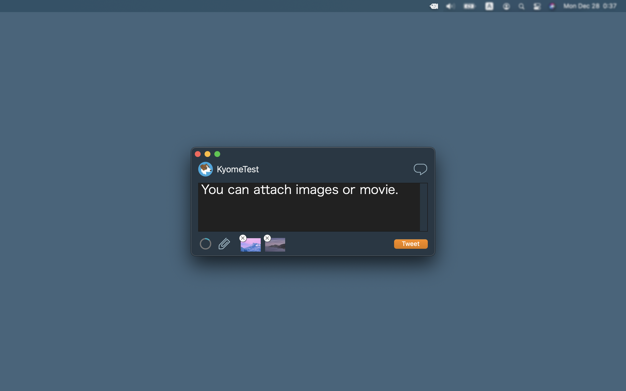Open the battery status menu bar icon
This screenshot has height=391, width=626.
(x=469, y=6)
